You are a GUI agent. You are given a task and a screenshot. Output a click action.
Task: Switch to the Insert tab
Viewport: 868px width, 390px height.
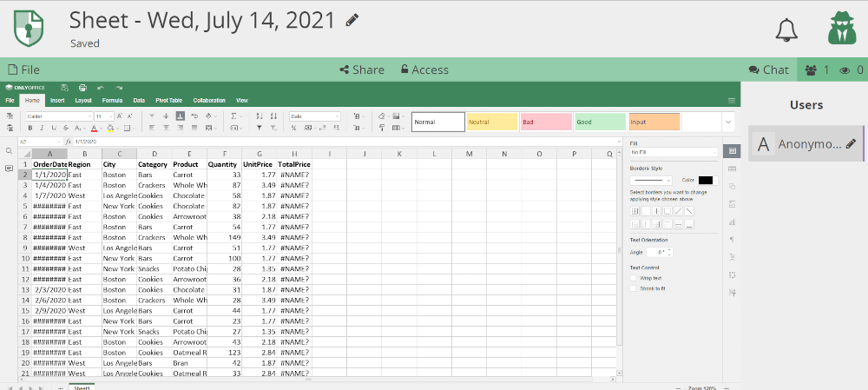(57, 100)
